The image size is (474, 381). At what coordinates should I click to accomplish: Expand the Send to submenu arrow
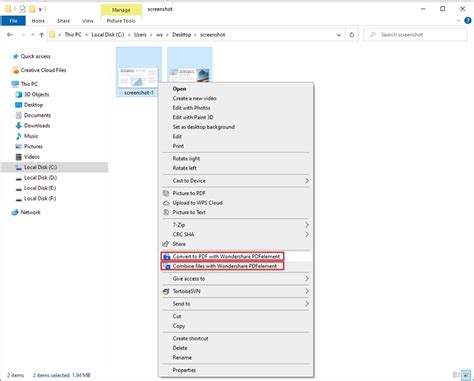pyautogui.click(x=307, y=304)
